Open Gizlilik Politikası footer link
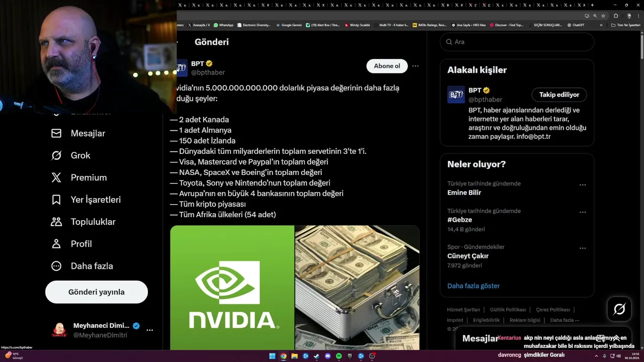This screenshot has width=644, height=362. tap(508, 310)
